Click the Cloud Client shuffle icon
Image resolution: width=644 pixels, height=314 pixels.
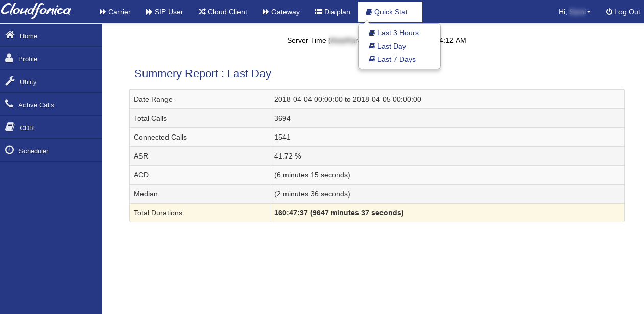pyautogui.click(x=202, y=12)
